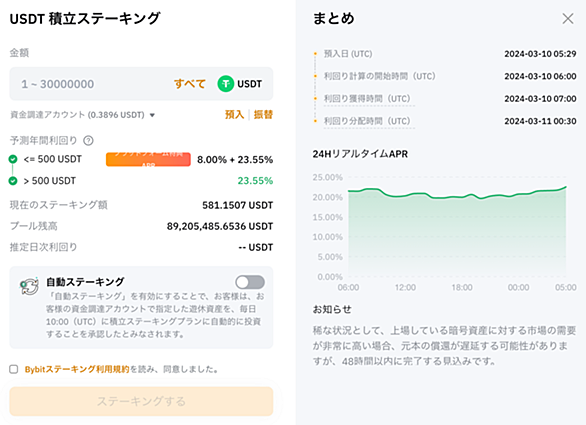The height and width of the screenshot is (425, 586).
Task: Click the 利回り分配時間 (UTC) underlined label
Action: click(x=367, y=121)
